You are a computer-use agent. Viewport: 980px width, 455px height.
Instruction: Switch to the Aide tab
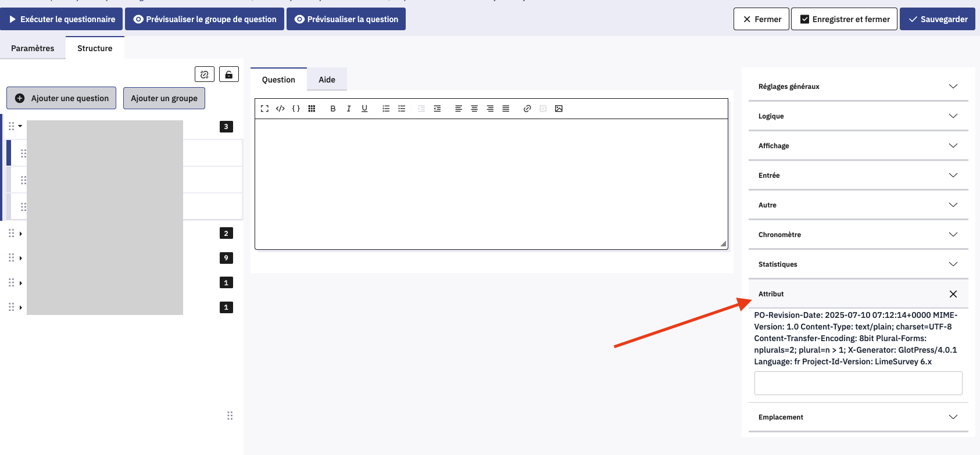(327, 80)
